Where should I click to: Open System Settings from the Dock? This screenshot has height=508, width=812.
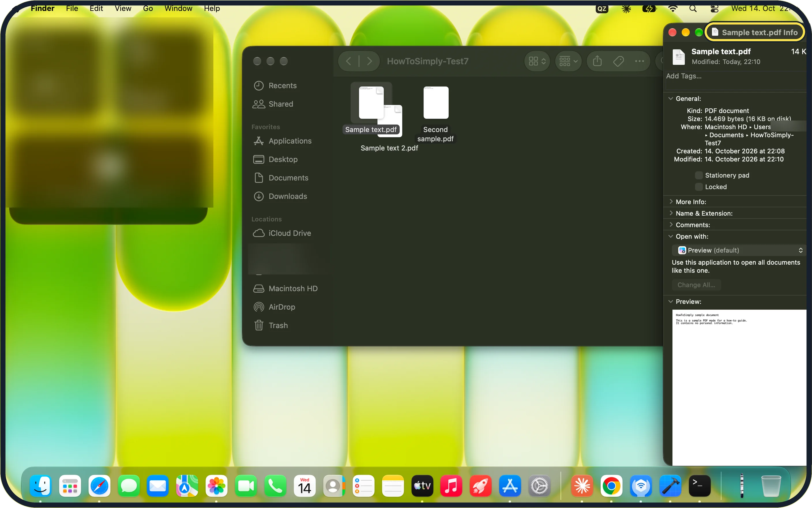point(539,486)
